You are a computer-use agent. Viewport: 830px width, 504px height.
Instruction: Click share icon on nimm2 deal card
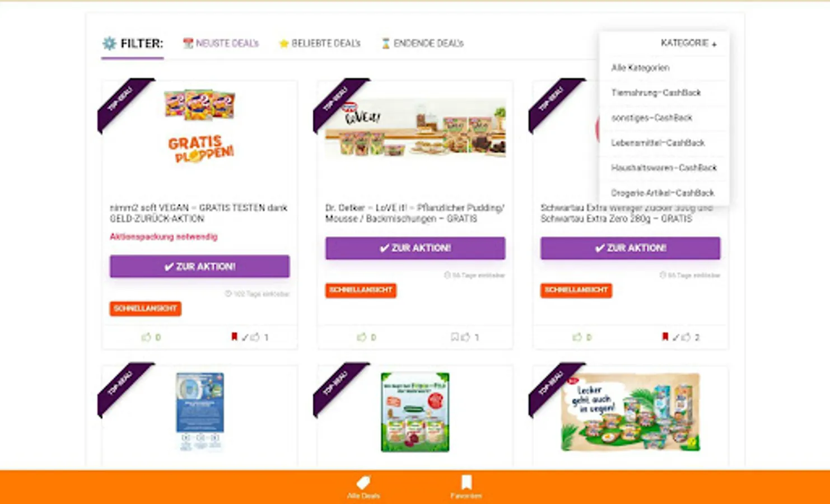[x=255, y=337]
